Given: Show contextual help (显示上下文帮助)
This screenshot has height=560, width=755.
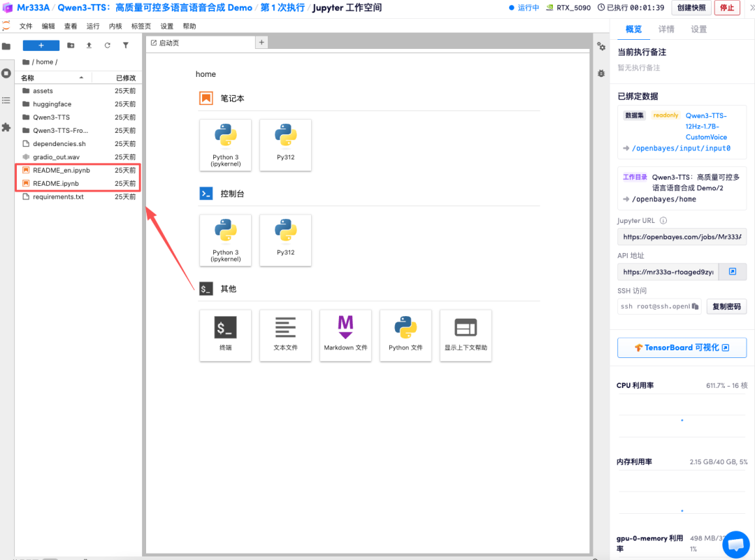Looking at the screenshot, I should pyautogui.click(x=466, y=335).
